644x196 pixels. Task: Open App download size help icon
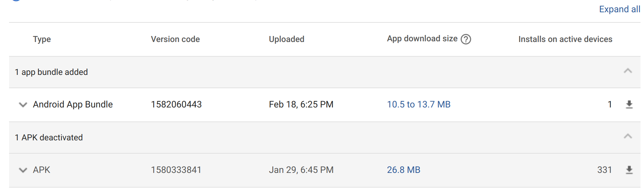click(466, 39)
